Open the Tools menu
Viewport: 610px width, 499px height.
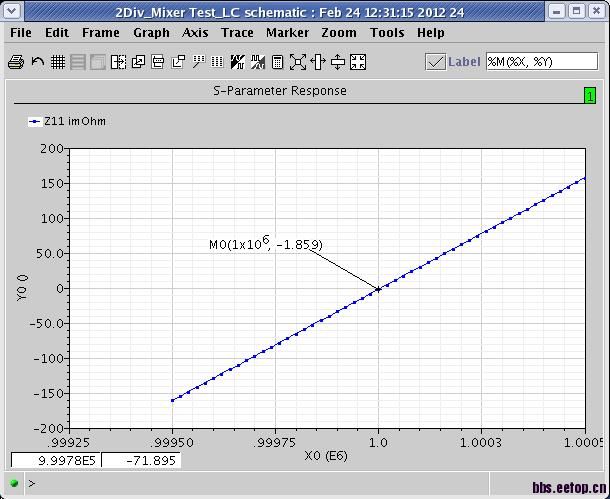(387, 33)
